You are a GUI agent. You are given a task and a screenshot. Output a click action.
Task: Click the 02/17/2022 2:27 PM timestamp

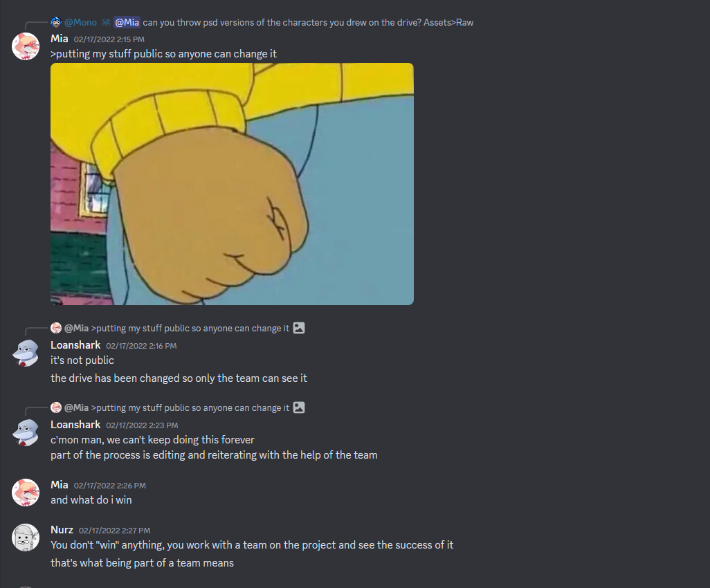tap(115, 531)
